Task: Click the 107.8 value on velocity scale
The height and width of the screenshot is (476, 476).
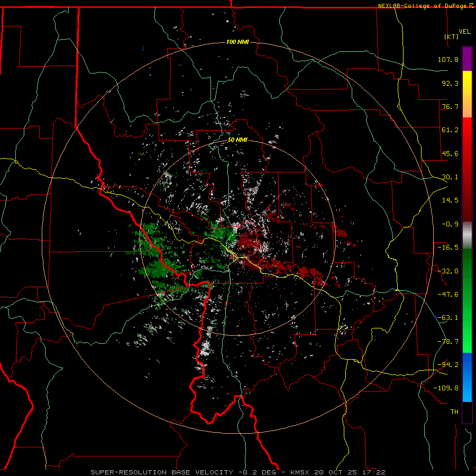Action: [448, 59]
